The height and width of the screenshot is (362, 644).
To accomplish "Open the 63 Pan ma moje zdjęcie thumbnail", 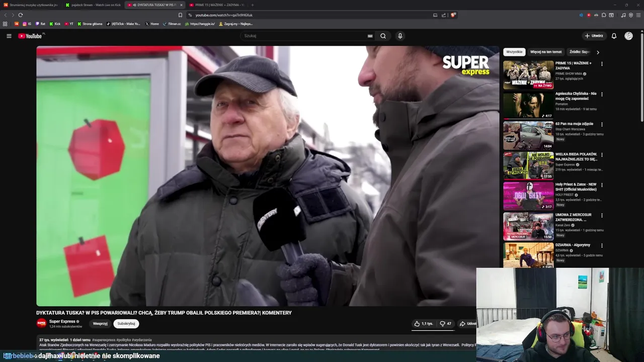I will coord(528,135).
